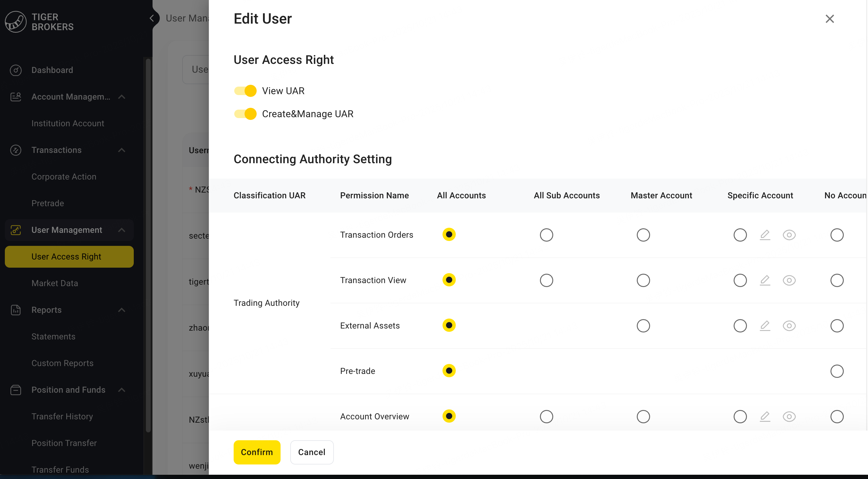Screen dimensions: 868x479
Task: Select All Sub Accounts for Transaction Orders
Action: click(x=546, y=235)
